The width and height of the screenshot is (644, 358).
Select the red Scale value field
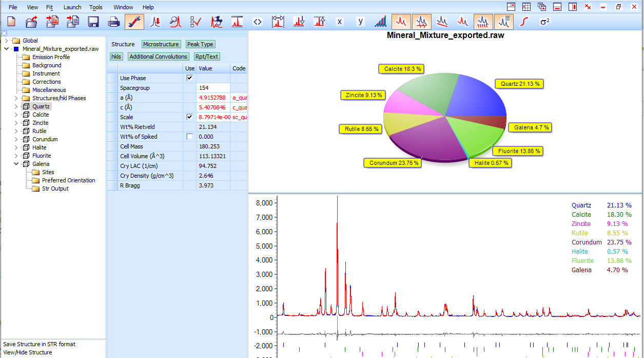pyautogui.click(x=213, y=117)
